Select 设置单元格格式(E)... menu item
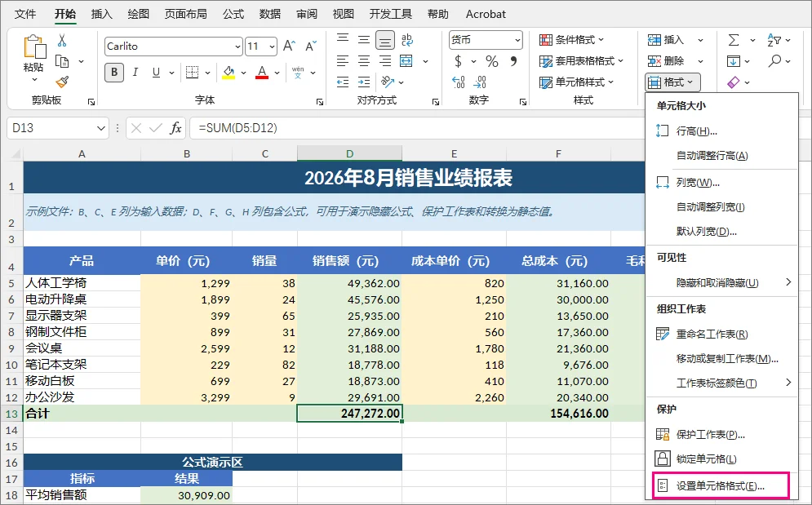The width and height of the screenshot is (812, 505). tap(722, 486)
